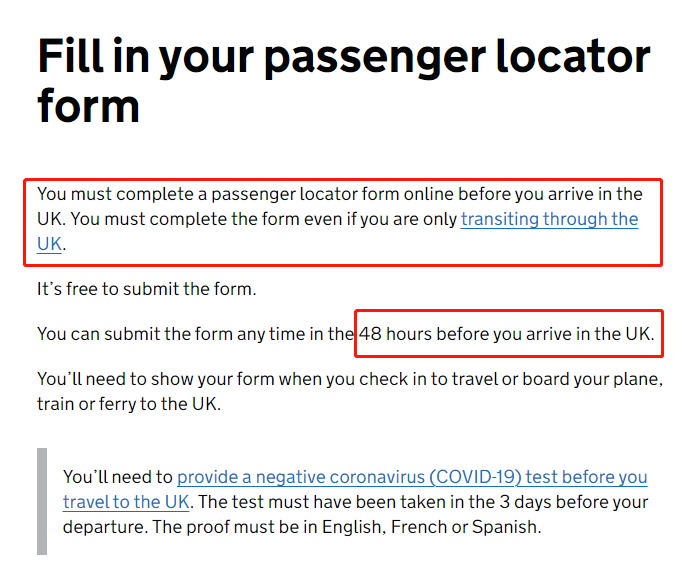This screenshot has width=695, height=578.
Task: Click the word 'departure.' in the notice
Action: tap(105, 527)
